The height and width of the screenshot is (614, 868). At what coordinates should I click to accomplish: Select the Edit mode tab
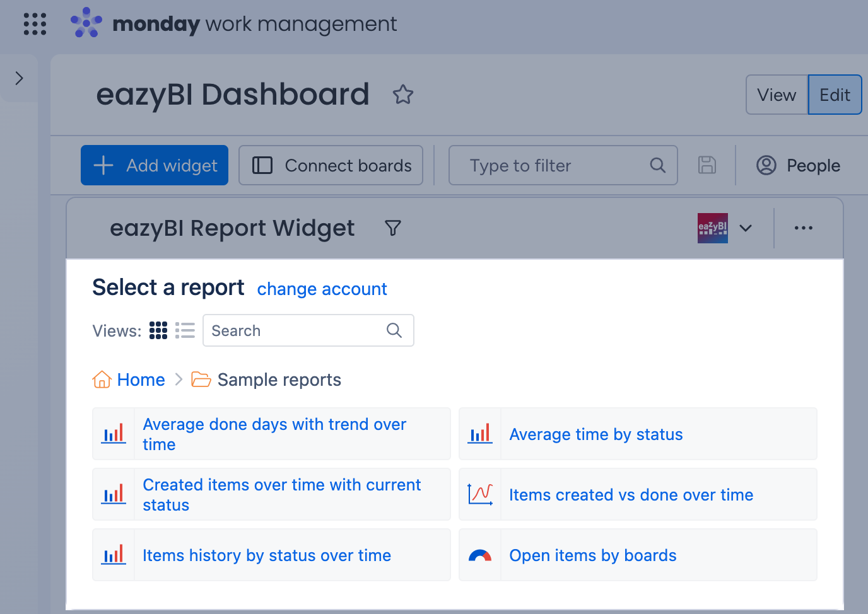pyautogui.click(x=835, y=95)
